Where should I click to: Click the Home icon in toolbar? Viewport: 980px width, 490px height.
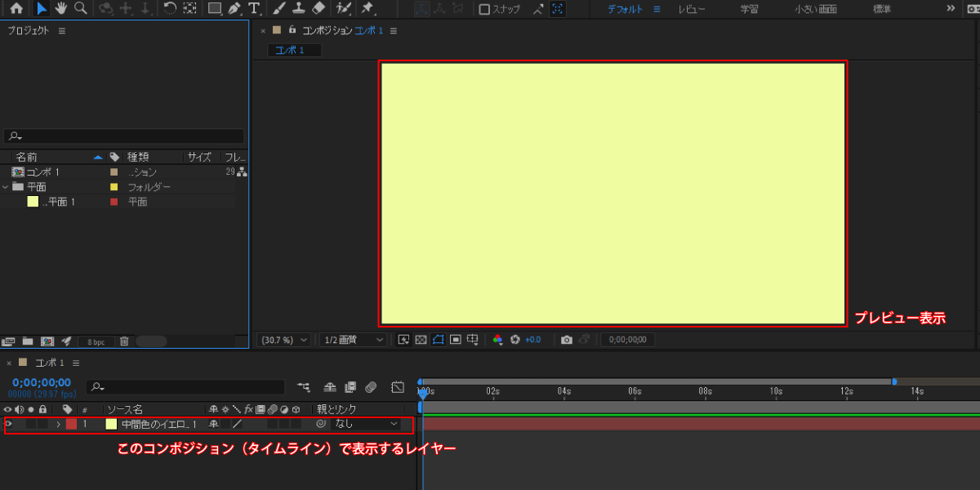coord(16,8)
